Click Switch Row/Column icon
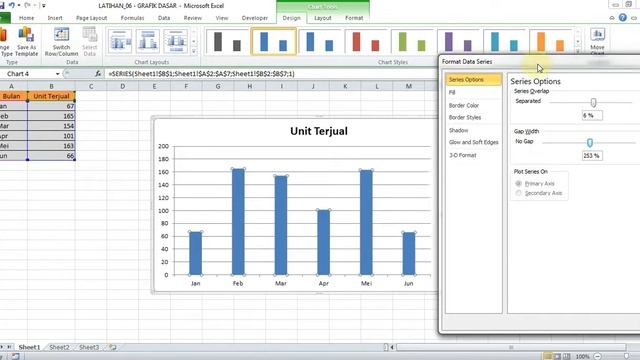640x360 pixels. click(61, 41)
